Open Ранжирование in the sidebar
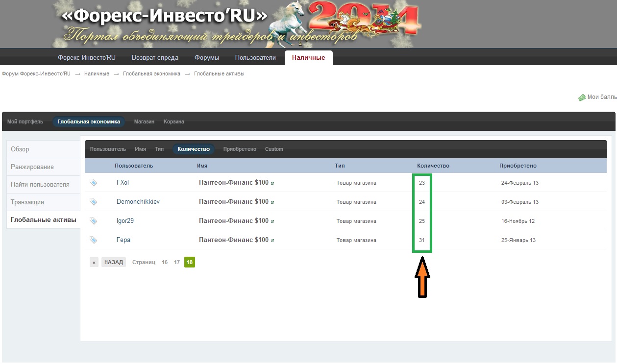 pos(43,167)
